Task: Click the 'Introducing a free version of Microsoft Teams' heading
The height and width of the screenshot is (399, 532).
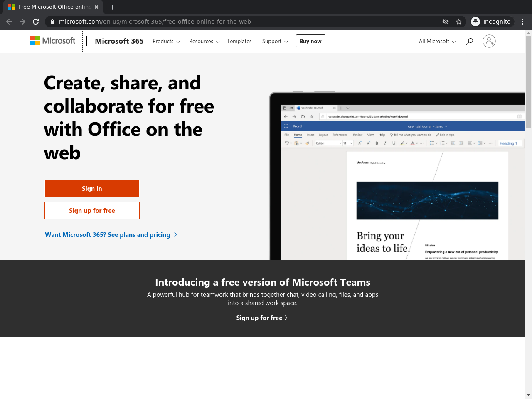Action: pyautogui.click(x=263, y=282)
